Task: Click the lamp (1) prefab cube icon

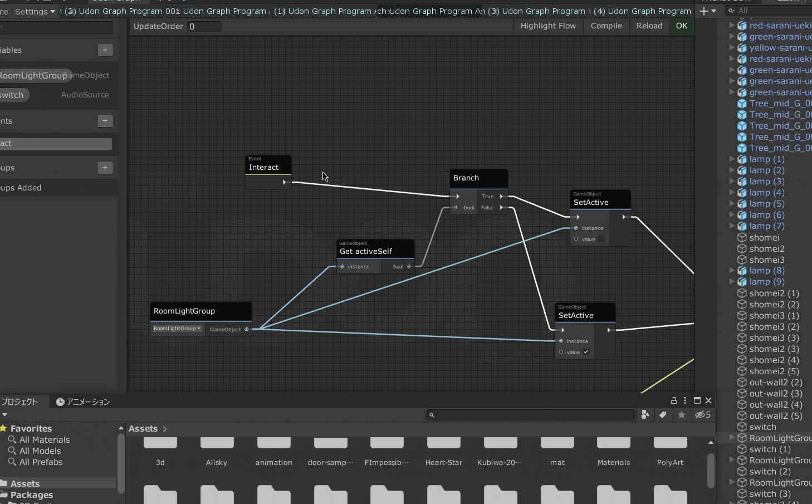Action: [742, 159]
